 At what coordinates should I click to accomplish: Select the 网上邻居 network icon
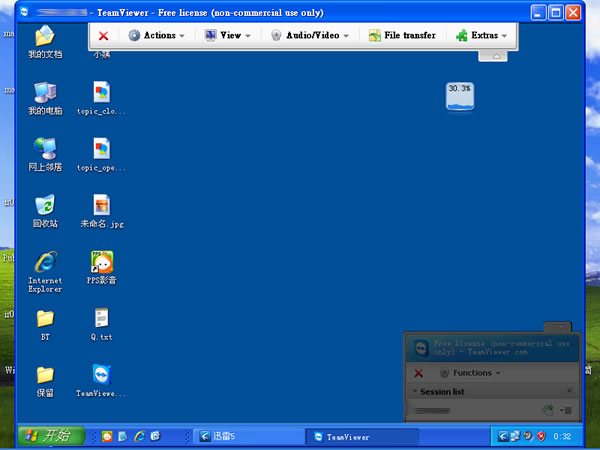coord(45,150)
